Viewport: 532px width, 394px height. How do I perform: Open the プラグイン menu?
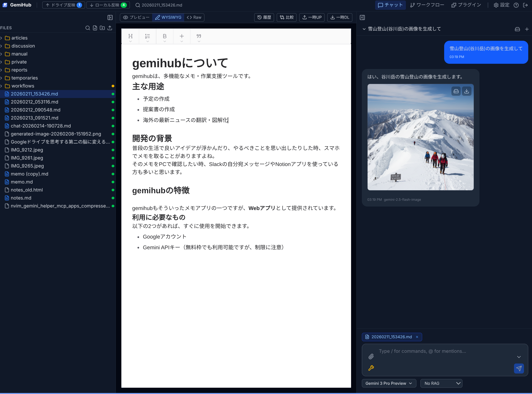click(466, 5)
